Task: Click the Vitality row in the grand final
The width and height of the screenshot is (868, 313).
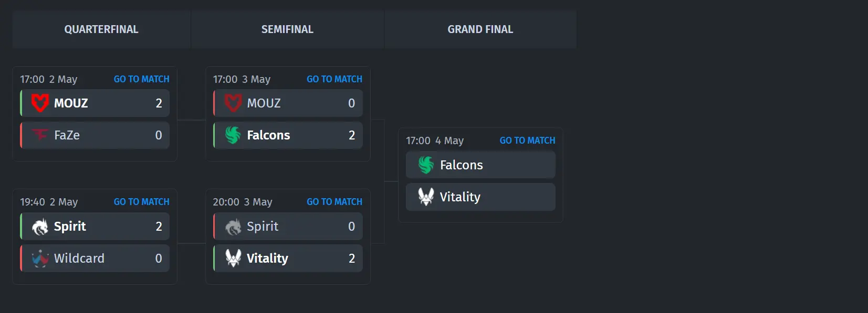Action: (x=480, y=197)
